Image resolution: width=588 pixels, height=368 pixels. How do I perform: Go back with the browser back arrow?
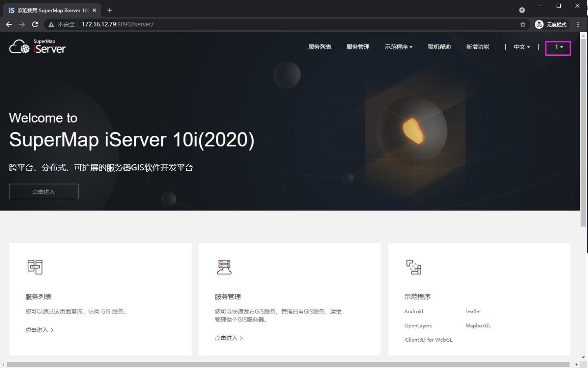coord(9,24)
